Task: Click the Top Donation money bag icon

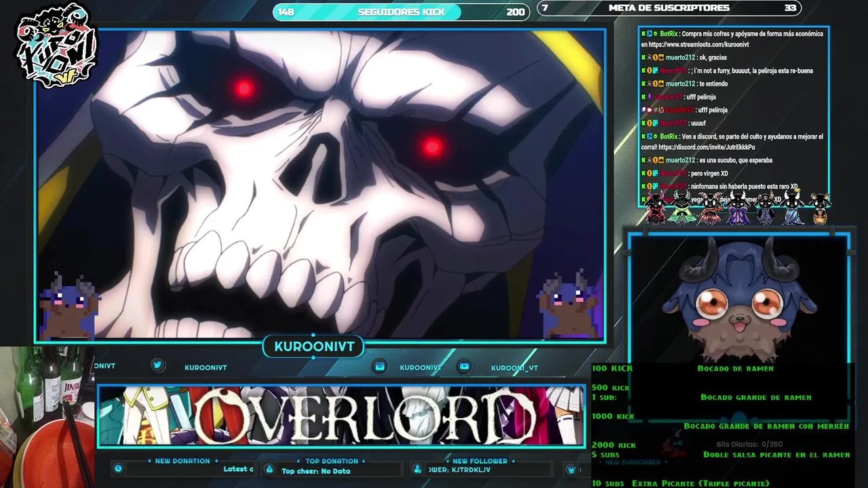Action: (x=269, y=469)
